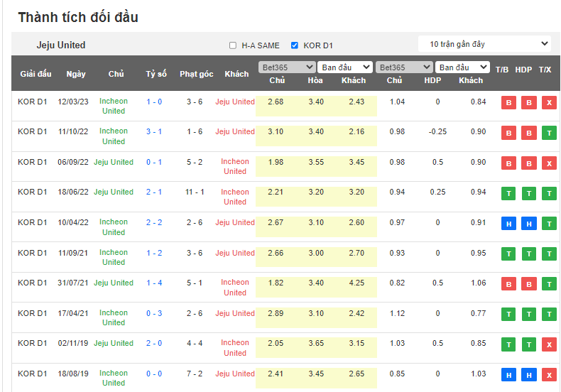Click red X badge in 12/03/23 match row
561x392 pixels.
click(548, 102)
